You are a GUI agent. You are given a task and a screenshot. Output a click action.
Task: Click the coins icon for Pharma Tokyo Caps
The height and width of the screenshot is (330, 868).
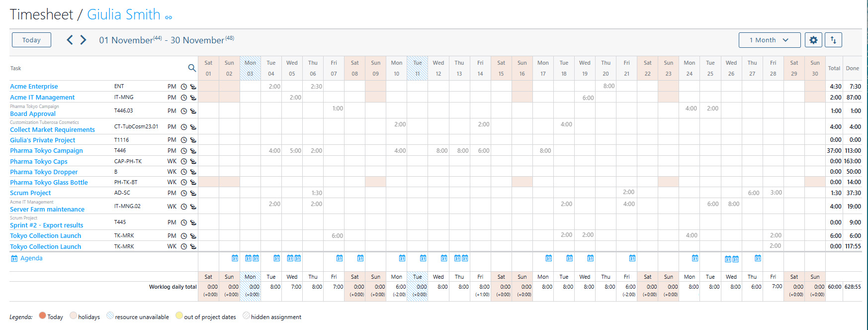point(193,161)
